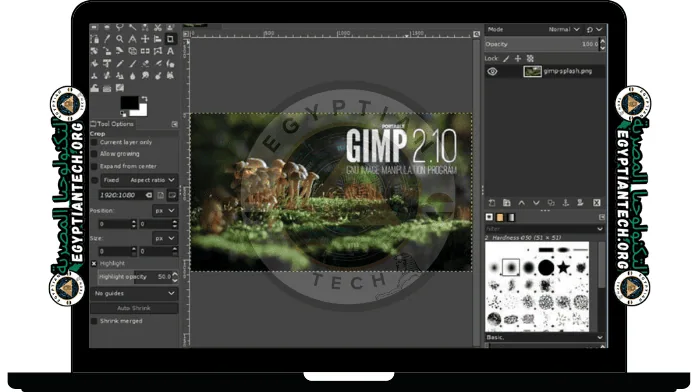
Task: Open the Size px unit dropdown
Action: click(165, 238)
